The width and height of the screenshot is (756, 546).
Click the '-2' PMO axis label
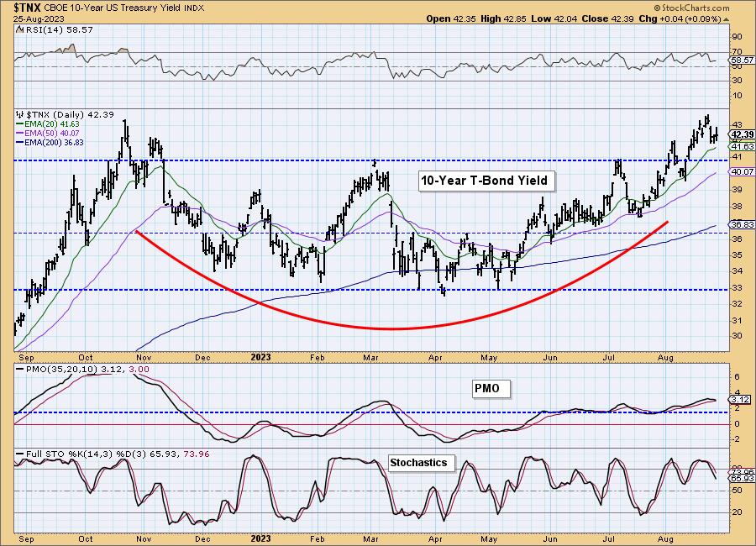[737, 440]
